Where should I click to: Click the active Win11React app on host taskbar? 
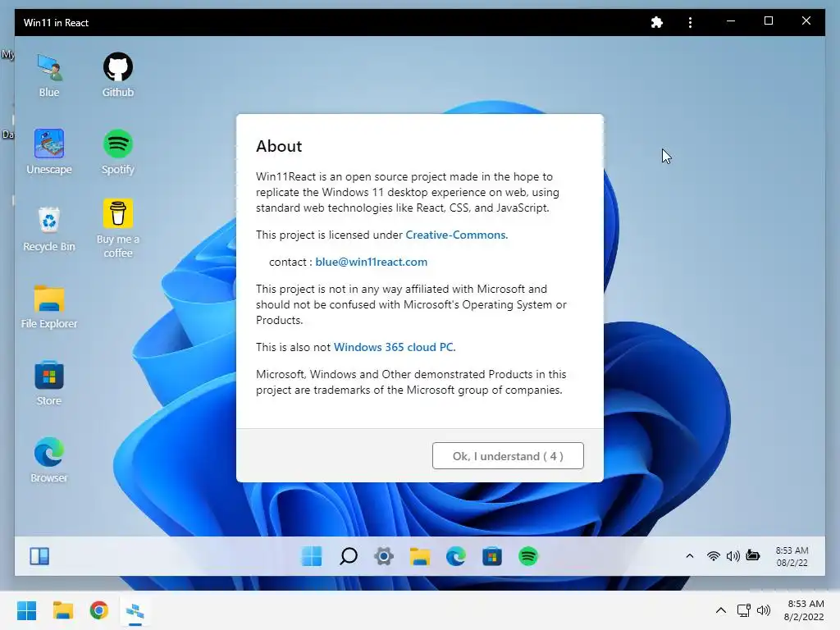[x=135, y=611]
